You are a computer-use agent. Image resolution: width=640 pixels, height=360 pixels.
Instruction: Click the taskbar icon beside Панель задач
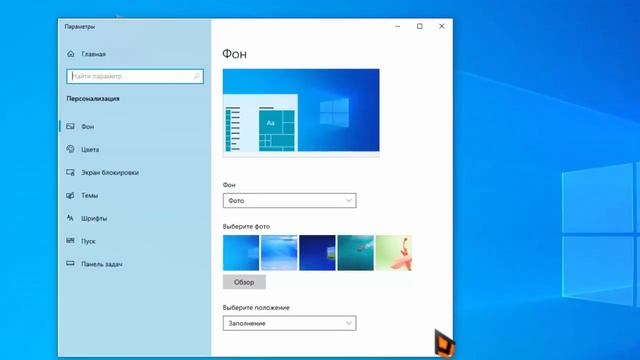point(70,264)
